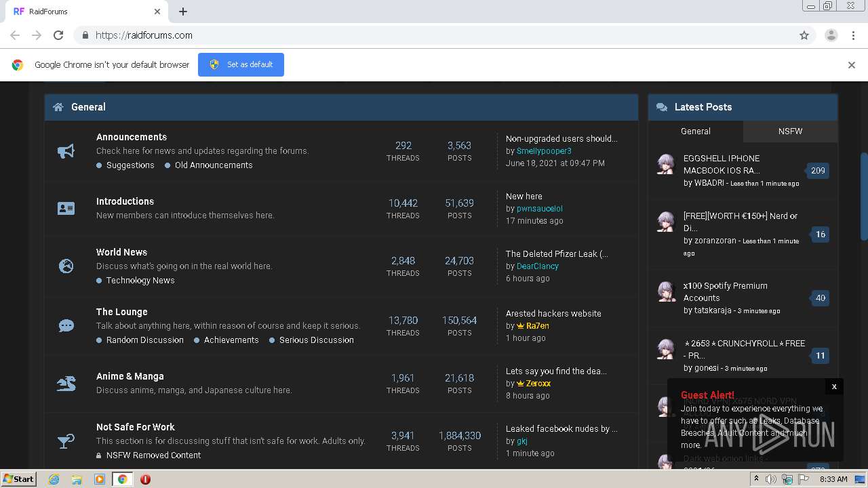Open the Chrome profile avatar icon
This screenshot has width=868, height=488.
pos(831,35)
